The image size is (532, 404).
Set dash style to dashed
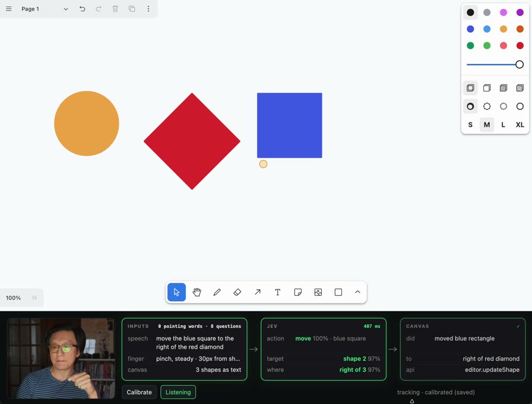[487, 106]
